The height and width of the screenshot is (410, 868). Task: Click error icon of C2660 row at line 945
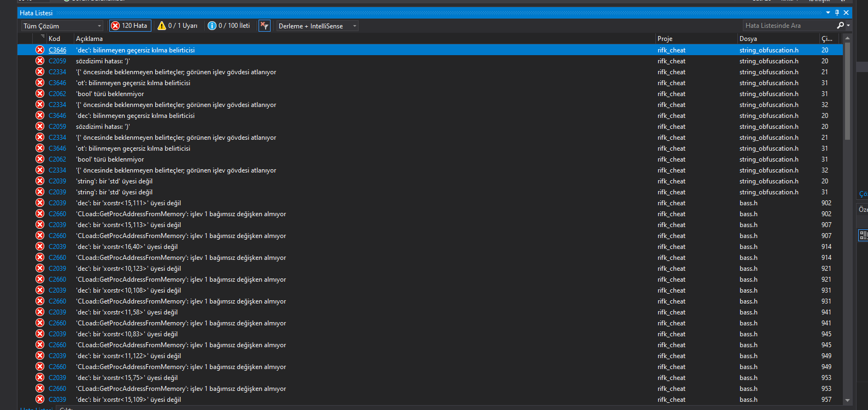pyautogui.click(x=40, y=344)
